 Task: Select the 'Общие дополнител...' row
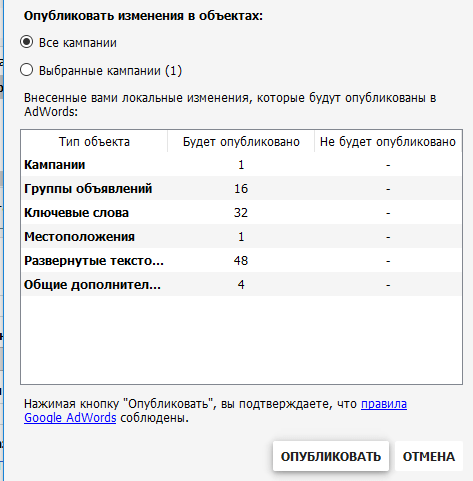click(241, 285)
